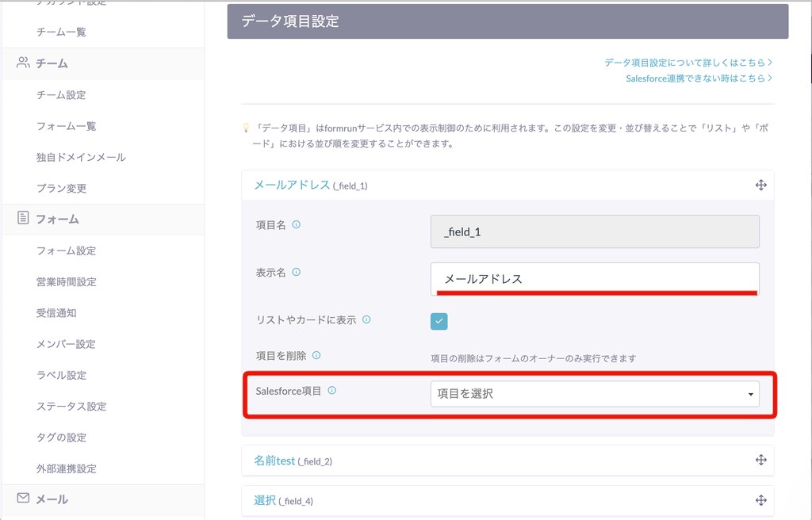Click the info icon next to 項目名
This screenshot has width=812, height=520.
[x=297, y=225]
